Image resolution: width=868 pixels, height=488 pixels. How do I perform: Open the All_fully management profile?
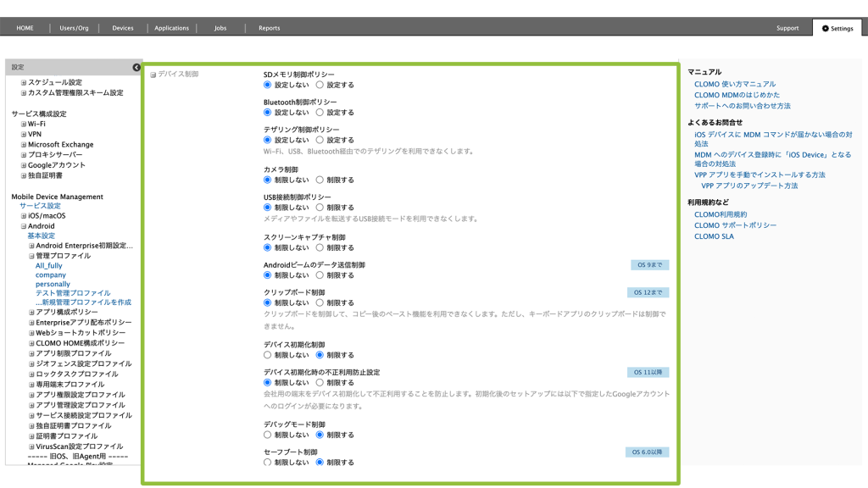[x=48, y=266]
